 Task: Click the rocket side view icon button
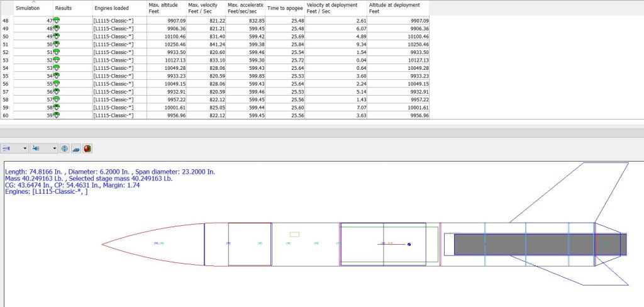pyautogui.click(x=8, y=148)
